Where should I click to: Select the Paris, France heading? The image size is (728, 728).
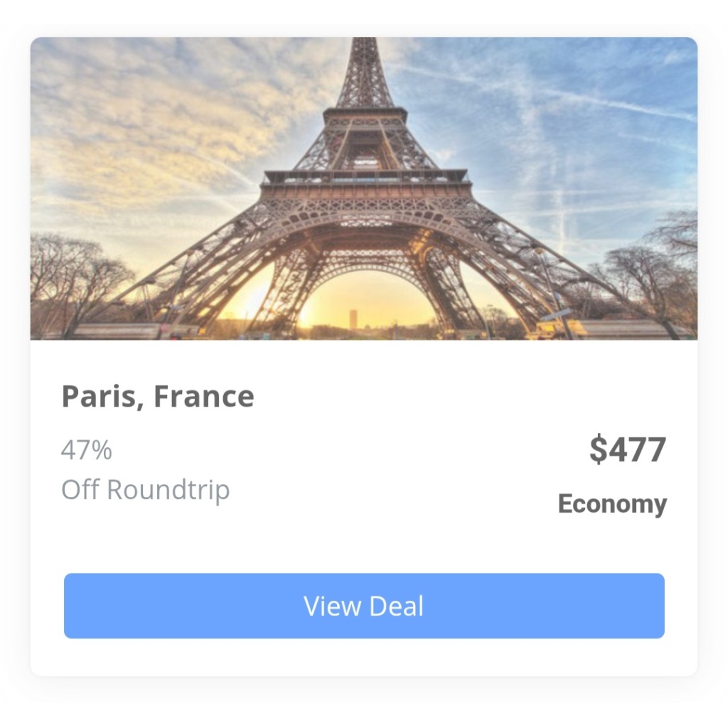[158, 396]
